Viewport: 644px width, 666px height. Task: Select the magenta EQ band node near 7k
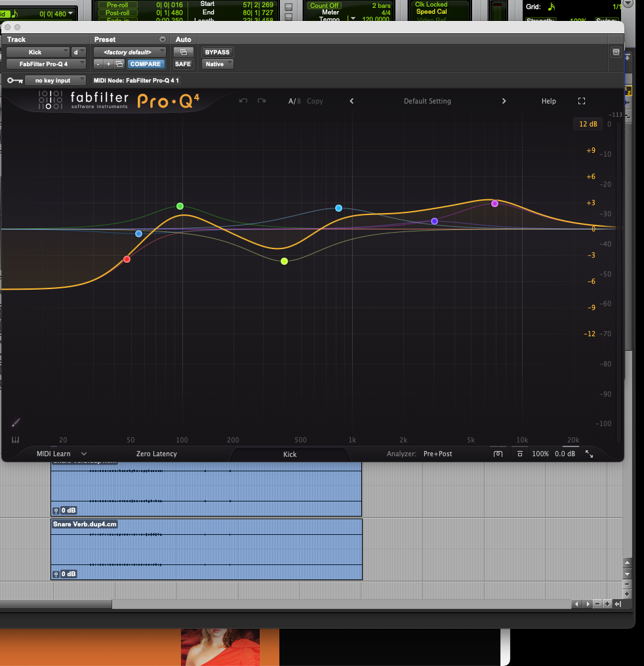494,203
